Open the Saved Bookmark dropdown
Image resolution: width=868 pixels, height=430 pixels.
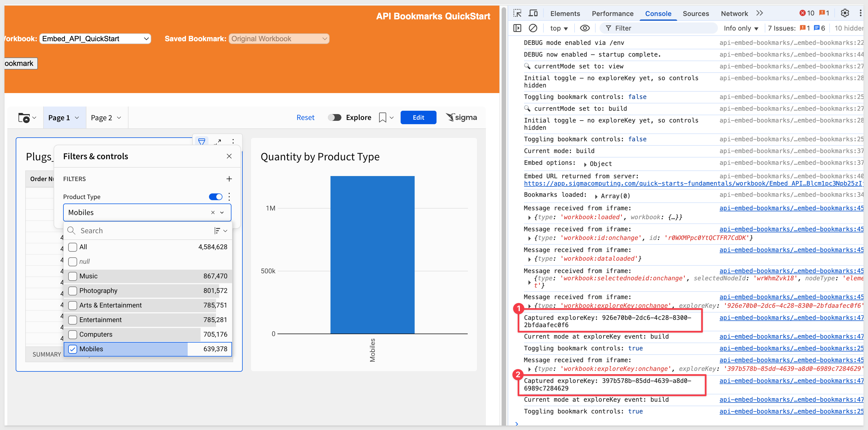point(279,39)
